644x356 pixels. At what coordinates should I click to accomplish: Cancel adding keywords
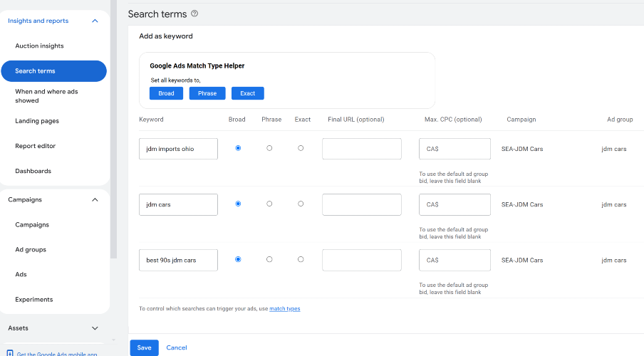pyautogui.click(x=177, y=347)
